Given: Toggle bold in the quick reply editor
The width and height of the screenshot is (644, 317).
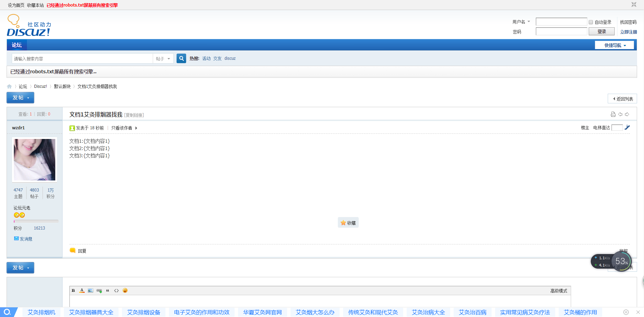Looking at the screenshot, I should (73, 291).
